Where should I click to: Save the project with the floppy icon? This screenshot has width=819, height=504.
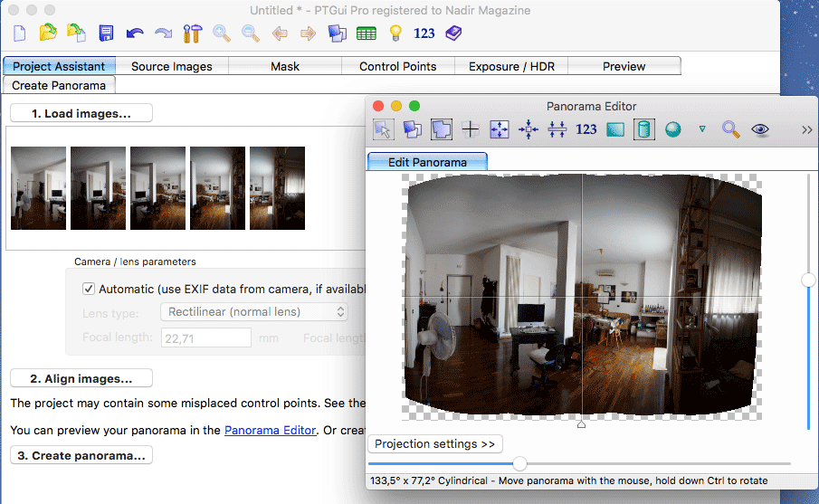coord(106,33)
